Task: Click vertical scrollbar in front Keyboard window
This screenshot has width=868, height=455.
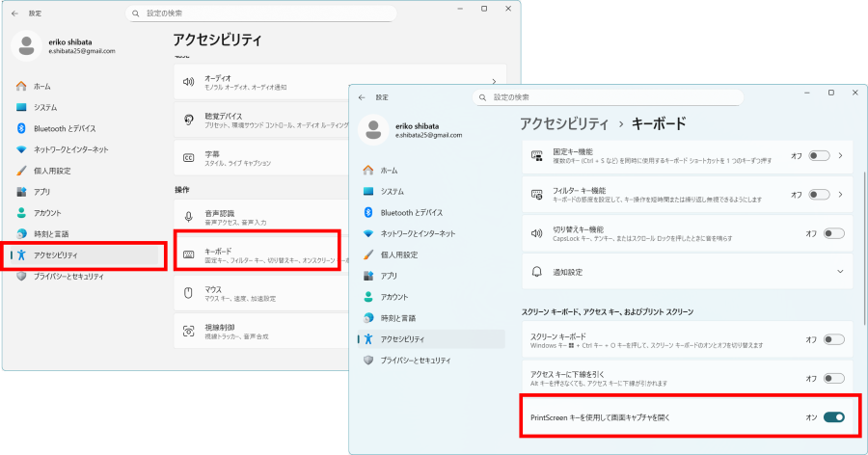Action: click(863, 248)
